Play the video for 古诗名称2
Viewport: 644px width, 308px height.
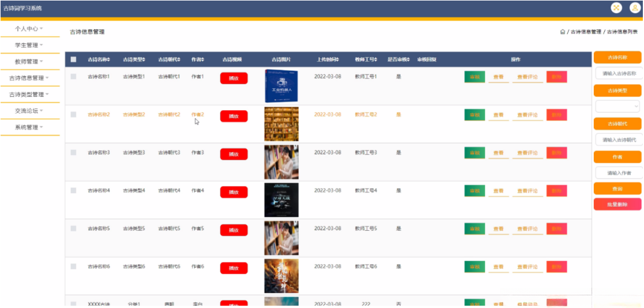click(234, 116)
